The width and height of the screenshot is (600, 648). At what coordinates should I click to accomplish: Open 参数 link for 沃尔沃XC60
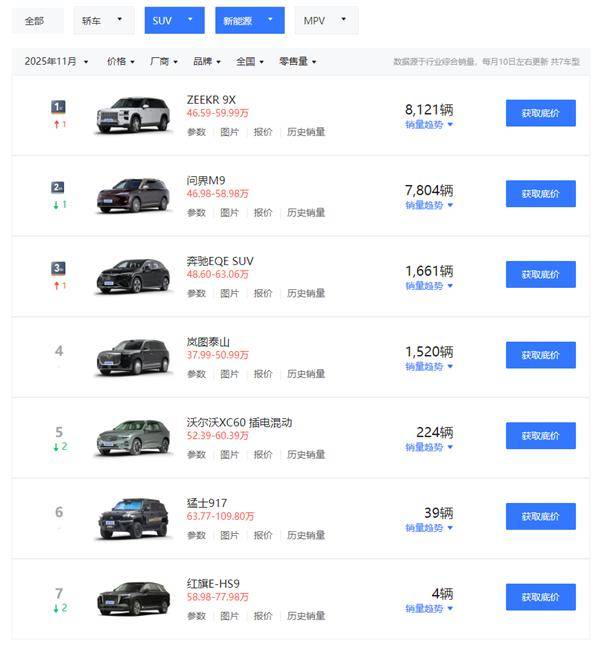tap(196, 454)
